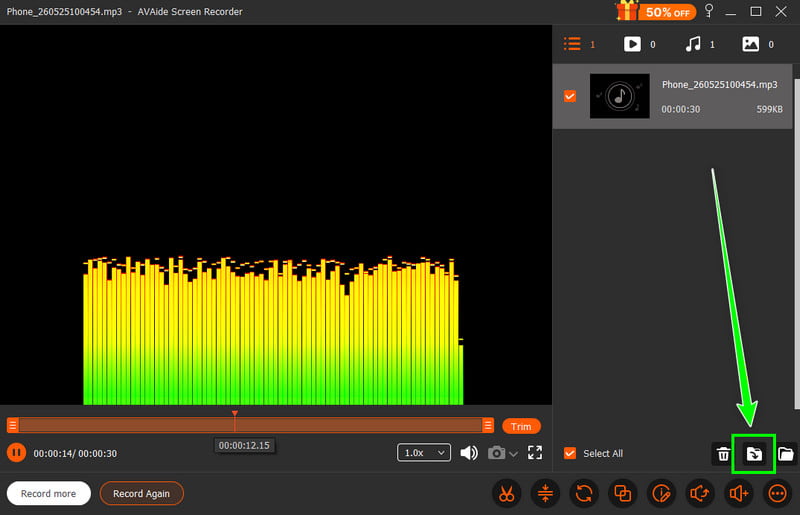800x515 pixels.
Task: Click the 599KB file size text
Action: pos(769,109)
